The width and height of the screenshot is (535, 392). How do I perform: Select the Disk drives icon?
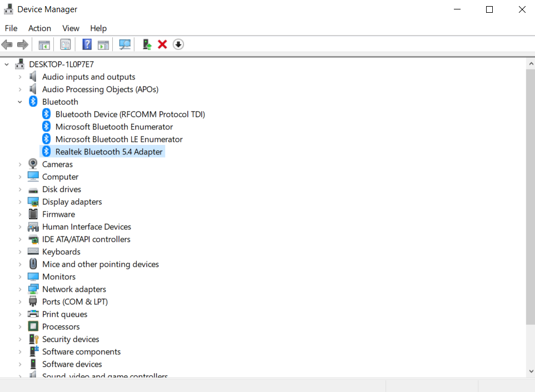pos(33,190)
